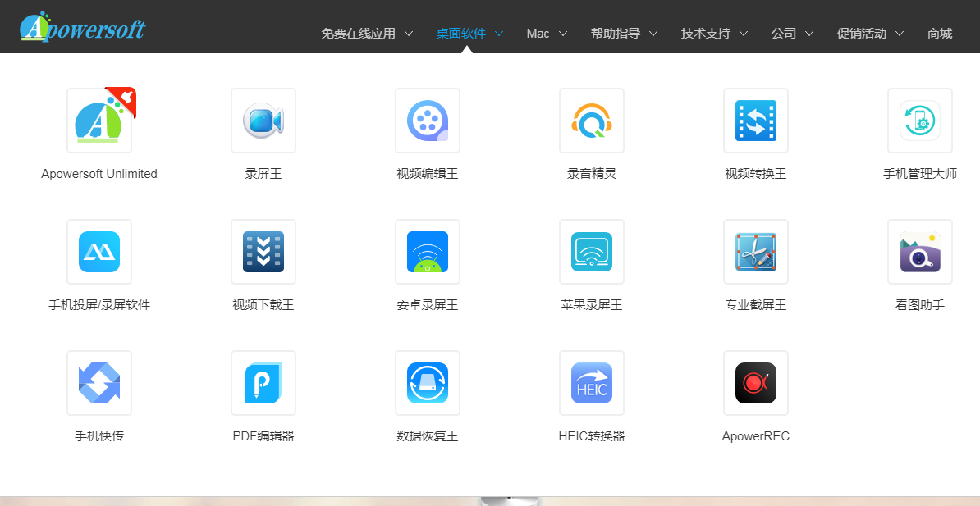The image size is (980, 506).
Task: Select the 看图助手 label
Action: 920,305
